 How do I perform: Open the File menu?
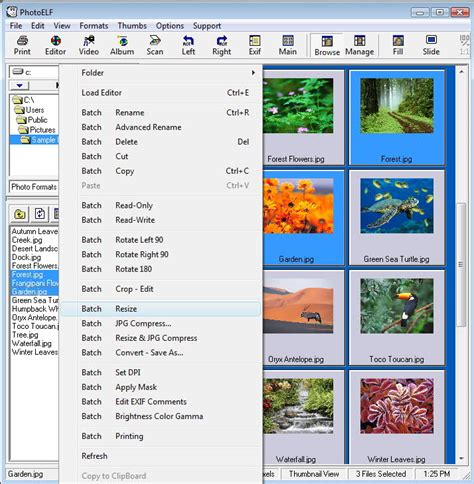pos(16,26)
